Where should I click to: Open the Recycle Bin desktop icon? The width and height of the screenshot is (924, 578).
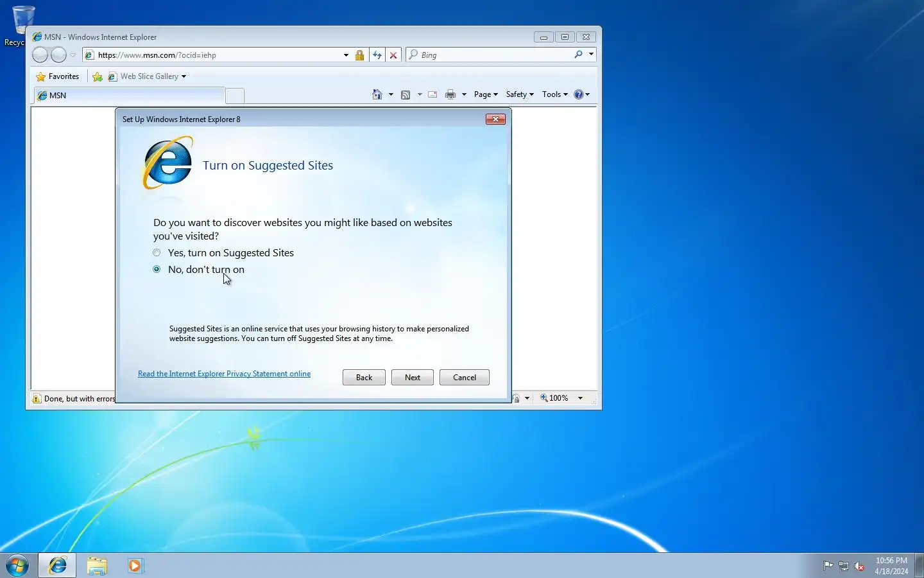click(23, 26)
